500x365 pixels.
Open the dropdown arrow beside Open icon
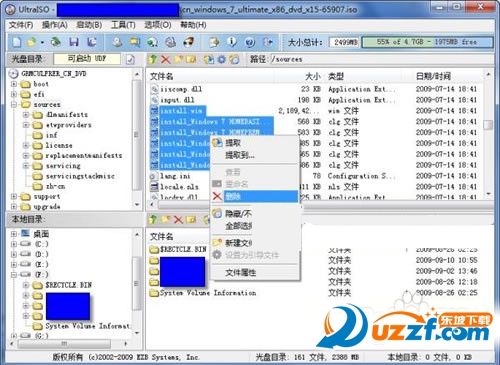[x=42, y=43]
